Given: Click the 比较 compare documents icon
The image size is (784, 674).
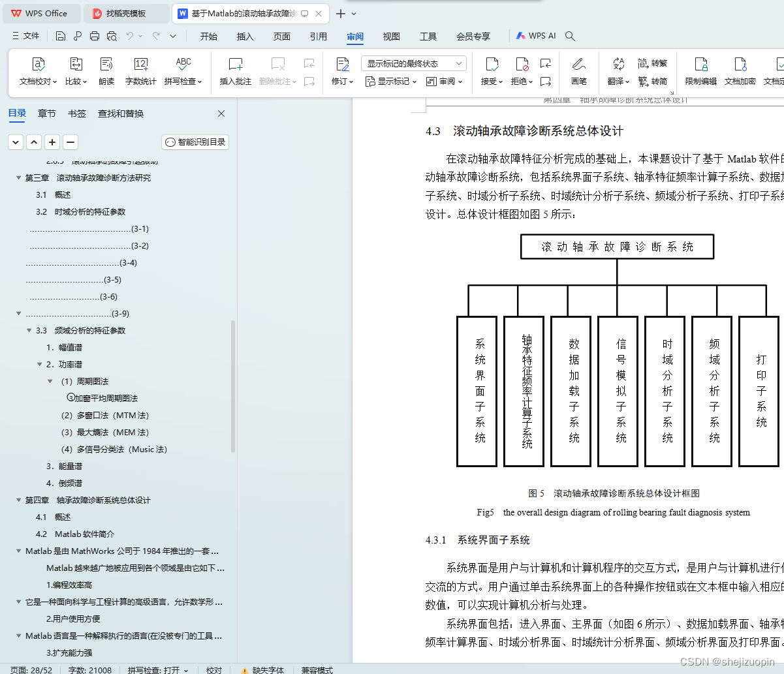Looking at the screenshot, I should tap(76, 65).
